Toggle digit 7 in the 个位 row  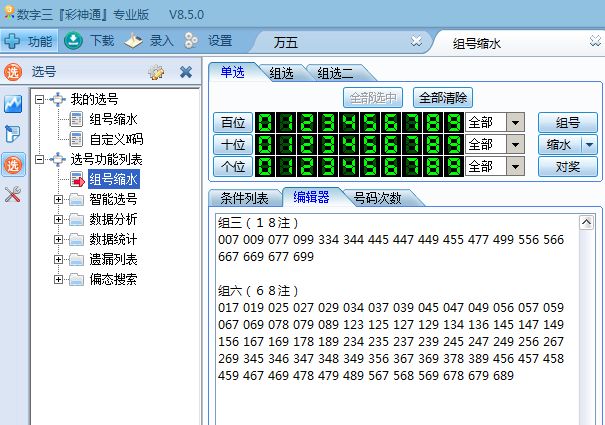pyautogui.click(x=412, y=167)
